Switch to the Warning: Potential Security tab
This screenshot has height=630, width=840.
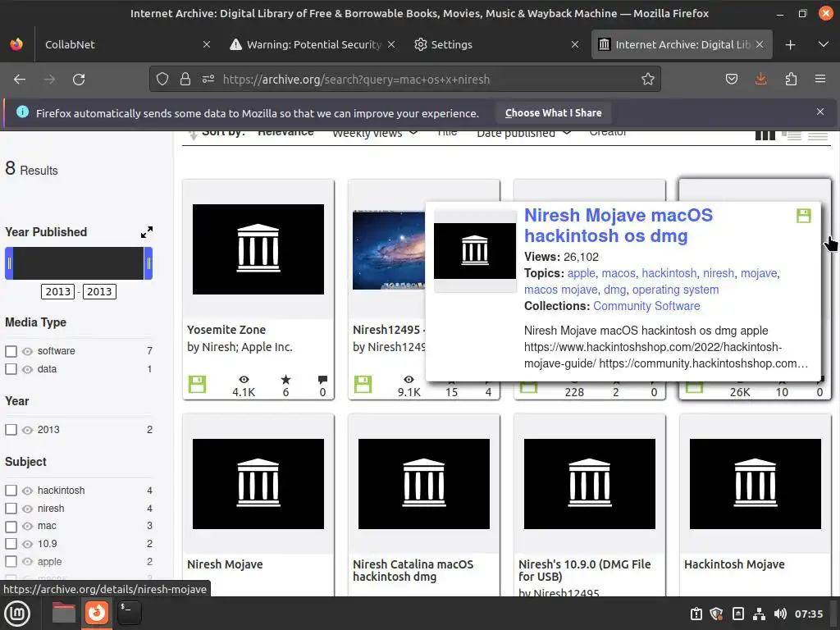tap(312, 44)
